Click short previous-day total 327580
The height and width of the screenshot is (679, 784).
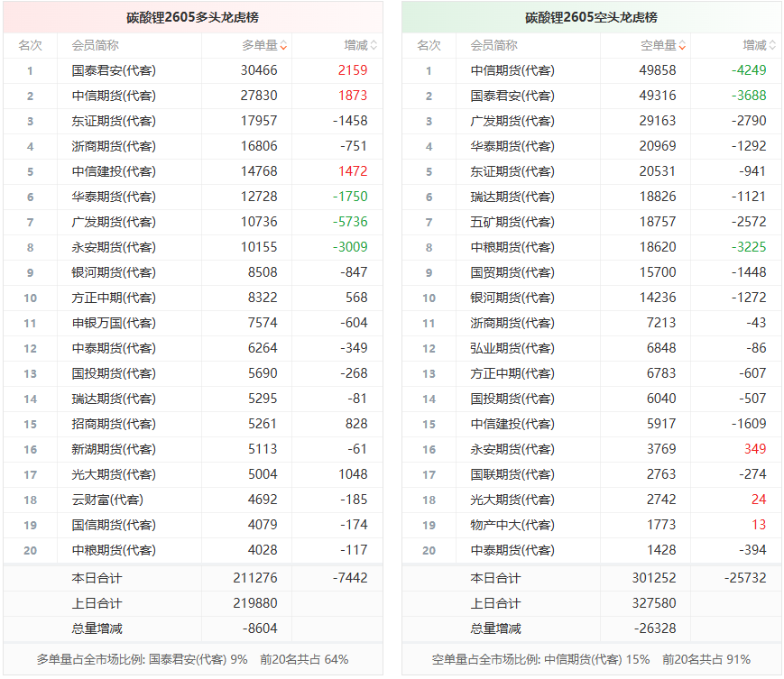click(654, 603)
